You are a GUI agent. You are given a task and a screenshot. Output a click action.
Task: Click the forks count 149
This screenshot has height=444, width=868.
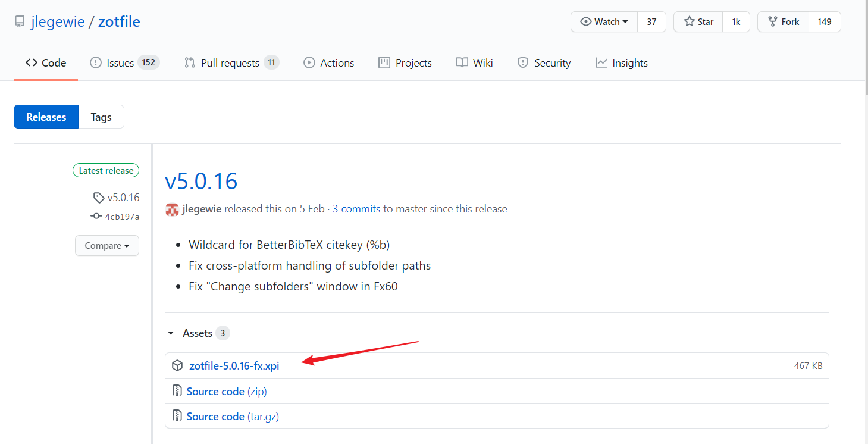pyautogui.click(x=824, y=21)
